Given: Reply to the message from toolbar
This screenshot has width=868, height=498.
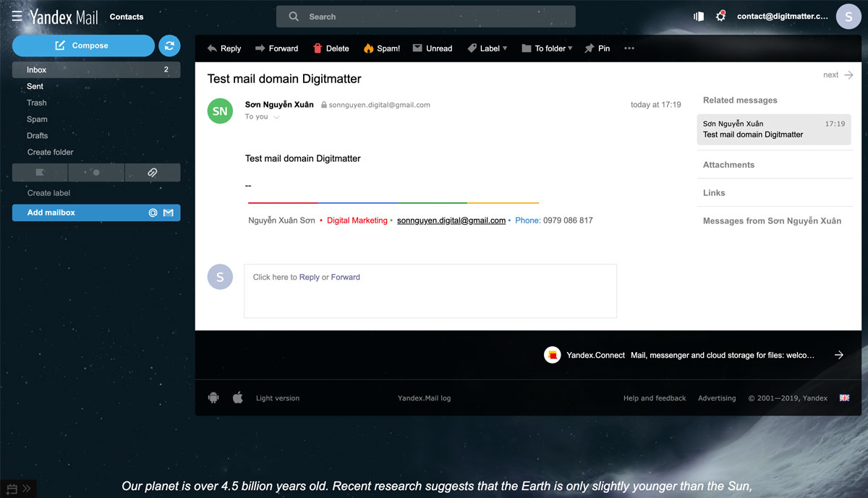Looking at the screenshot, I should 224,48.
